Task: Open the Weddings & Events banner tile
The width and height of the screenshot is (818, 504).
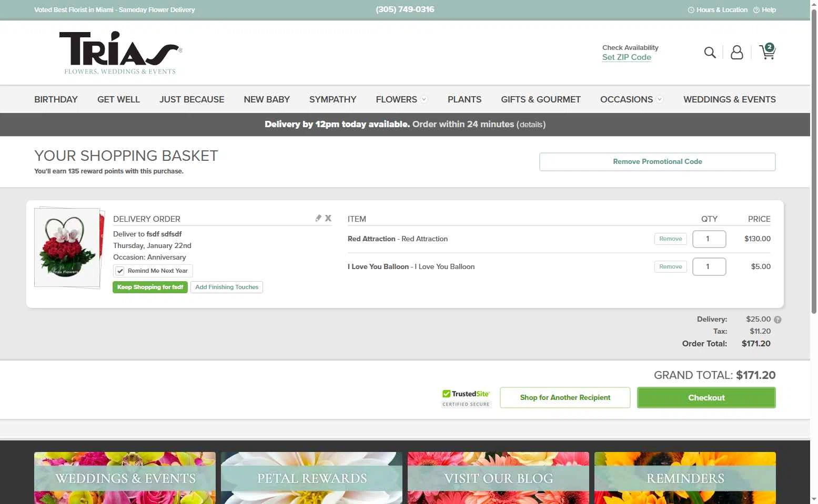Action: pyautogui.click(x=125, y=478)
